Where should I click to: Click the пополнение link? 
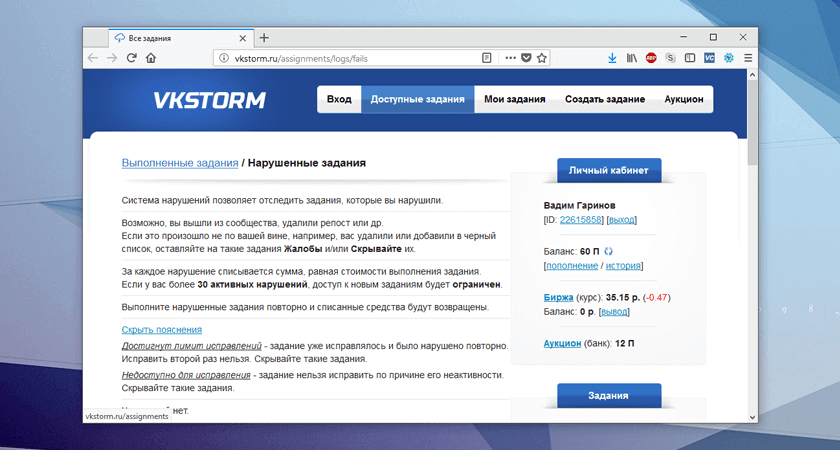572,266
